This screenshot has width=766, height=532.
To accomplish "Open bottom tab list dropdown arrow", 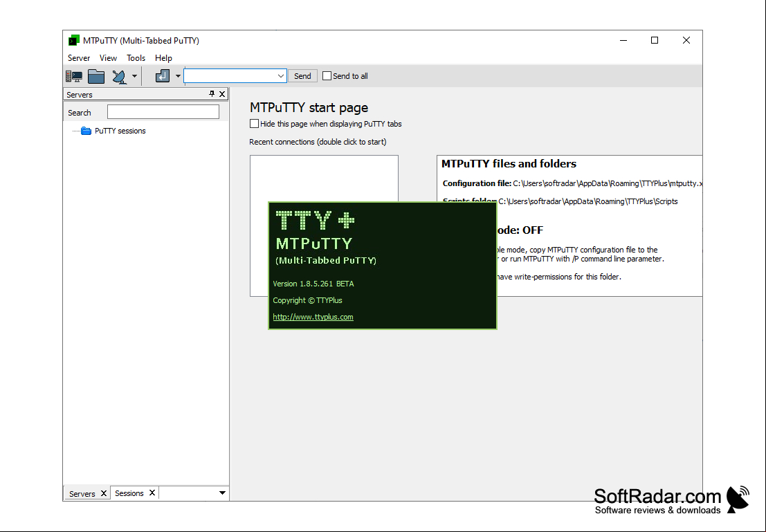I will coord(222,493).
